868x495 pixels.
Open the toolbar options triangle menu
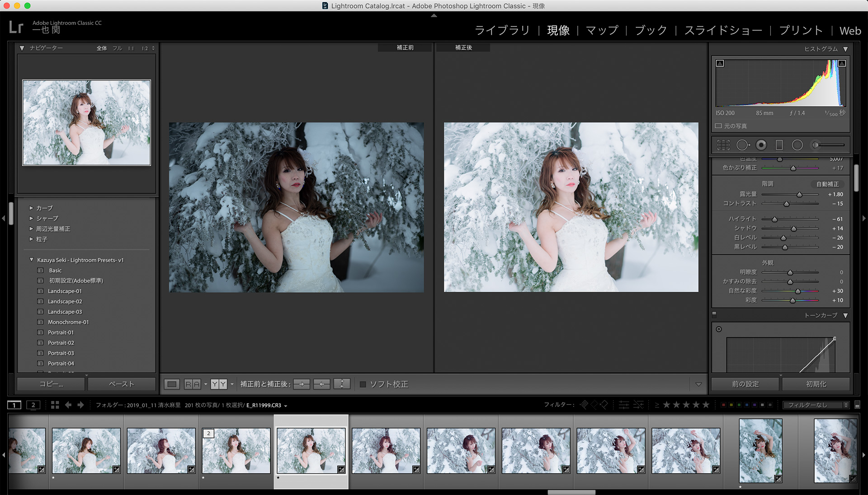point(698,384)
